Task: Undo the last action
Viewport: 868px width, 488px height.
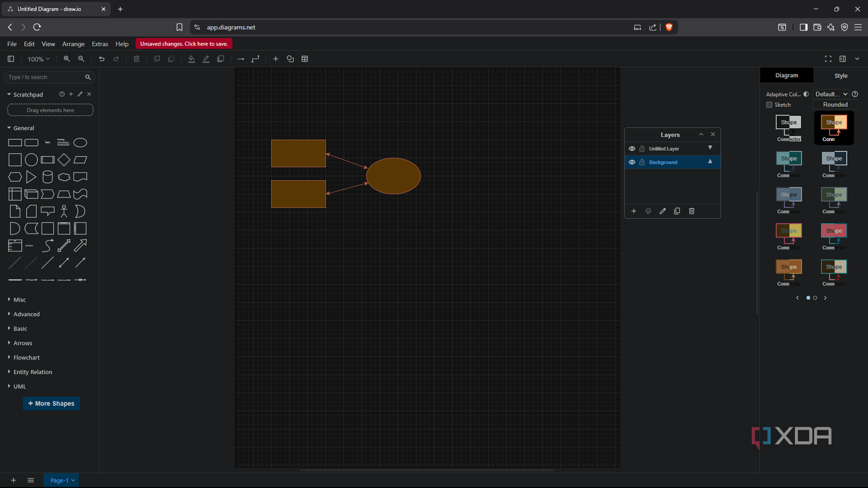Action: 101,59
